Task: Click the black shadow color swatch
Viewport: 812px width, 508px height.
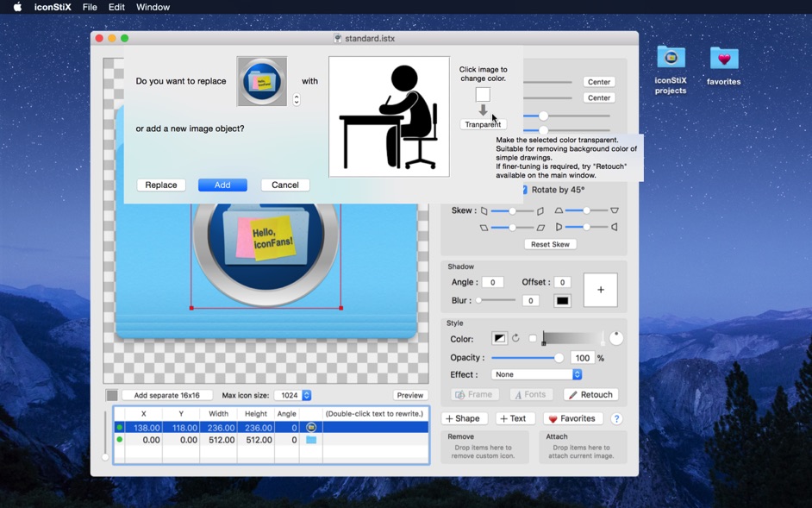Action: click(x=562, y=301)
